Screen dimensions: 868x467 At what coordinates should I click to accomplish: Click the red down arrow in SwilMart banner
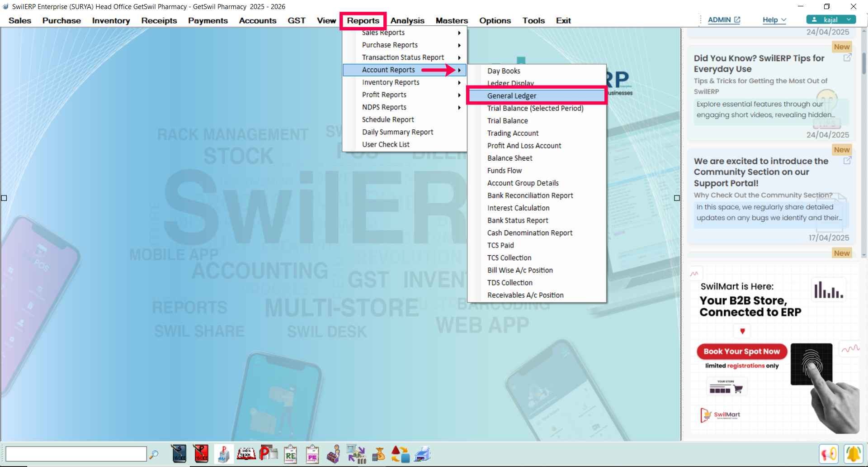pyautogui.click(x=742, y=331)
